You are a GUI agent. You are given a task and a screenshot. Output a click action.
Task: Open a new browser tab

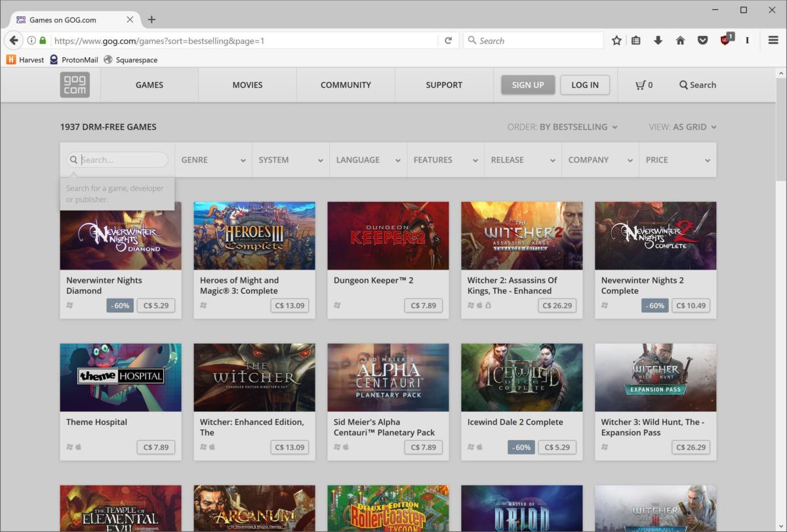click(x=151, y=19)
